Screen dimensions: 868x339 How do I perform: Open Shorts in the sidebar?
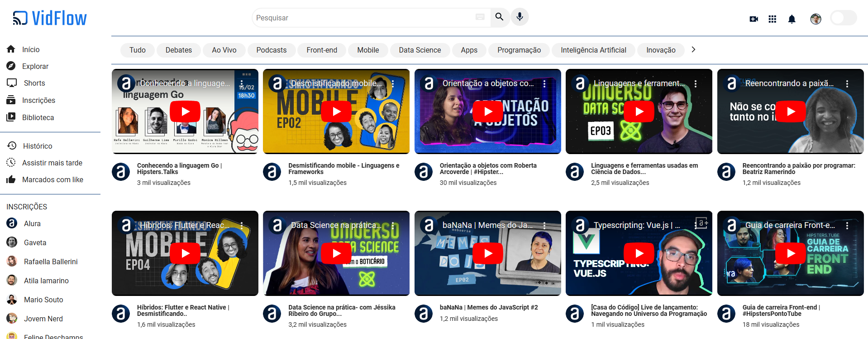point(34,83)
